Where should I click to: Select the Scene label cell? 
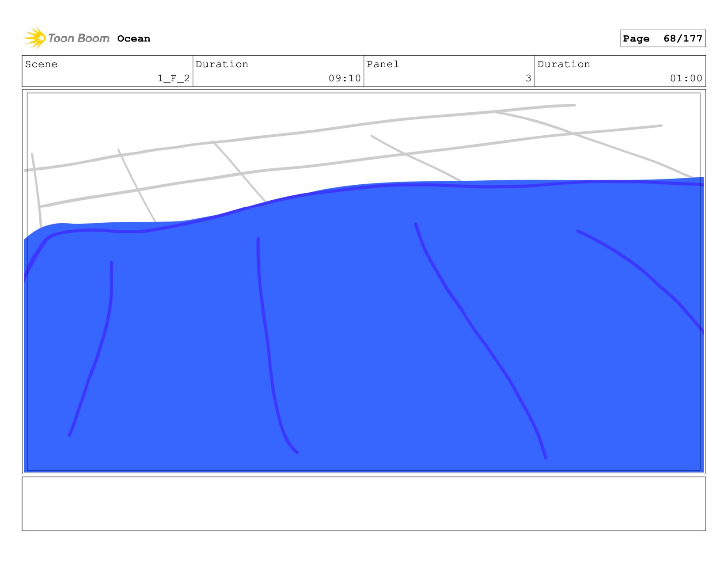coord(107,71)
